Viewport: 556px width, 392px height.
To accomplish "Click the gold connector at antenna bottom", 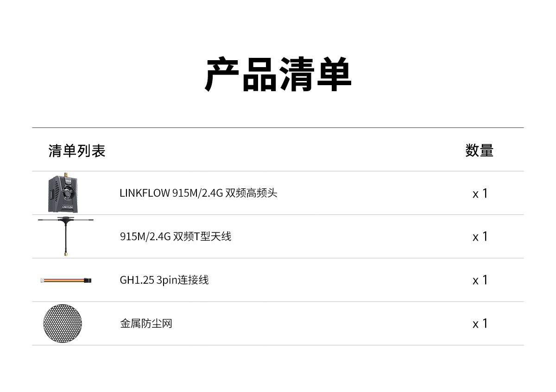I will (x=65, y=253).
